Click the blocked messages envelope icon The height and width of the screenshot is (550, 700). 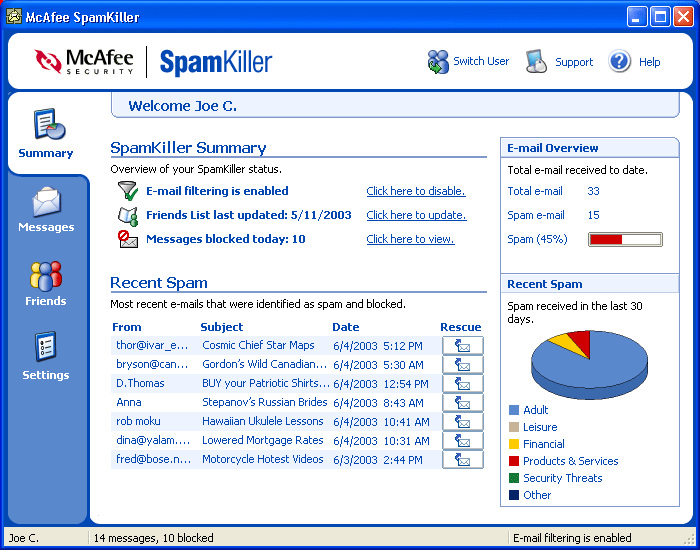pos(128,239)
